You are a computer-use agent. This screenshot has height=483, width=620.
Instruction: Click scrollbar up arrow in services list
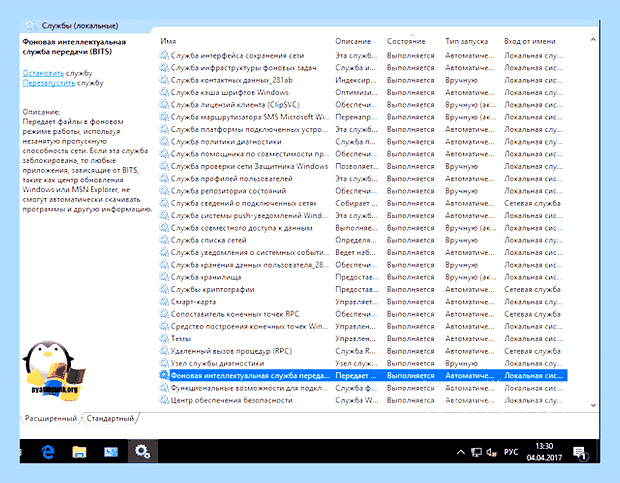click(x=593, y=40)
